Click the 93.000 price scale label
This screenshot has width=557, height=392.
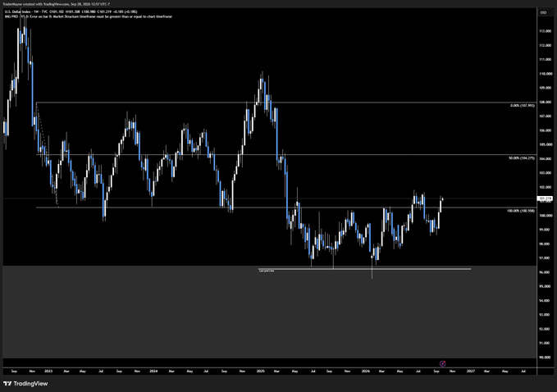[x=546, y=315]
